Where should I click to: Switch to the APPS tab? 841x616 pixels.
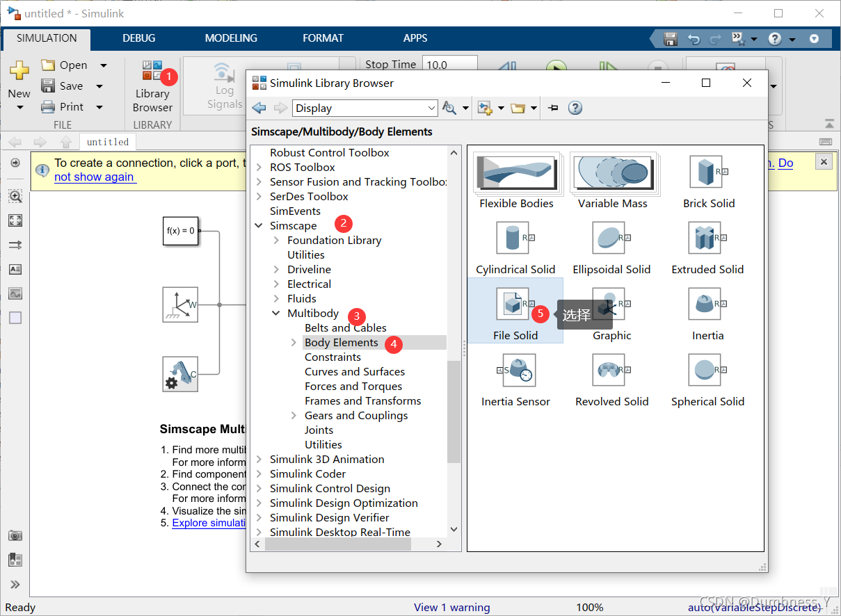click(415, 38)
